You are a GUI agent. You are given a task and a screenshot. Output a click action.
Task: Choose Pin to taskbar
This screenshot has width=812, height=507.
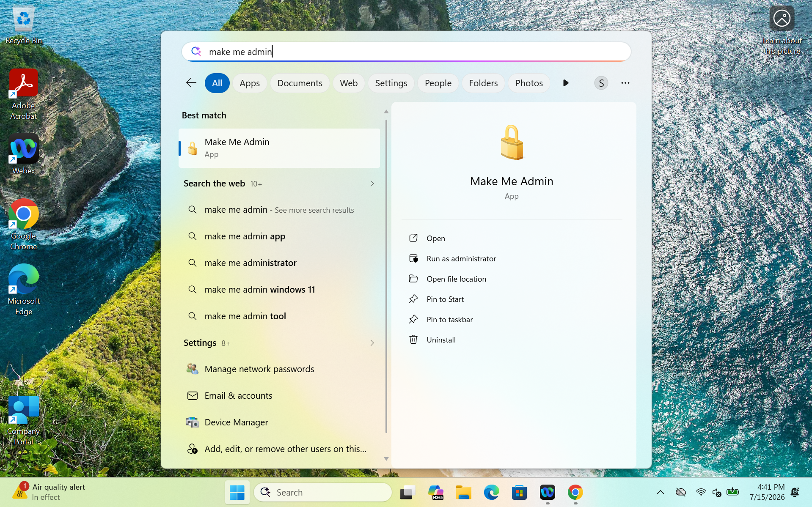[x=512, y=320]
